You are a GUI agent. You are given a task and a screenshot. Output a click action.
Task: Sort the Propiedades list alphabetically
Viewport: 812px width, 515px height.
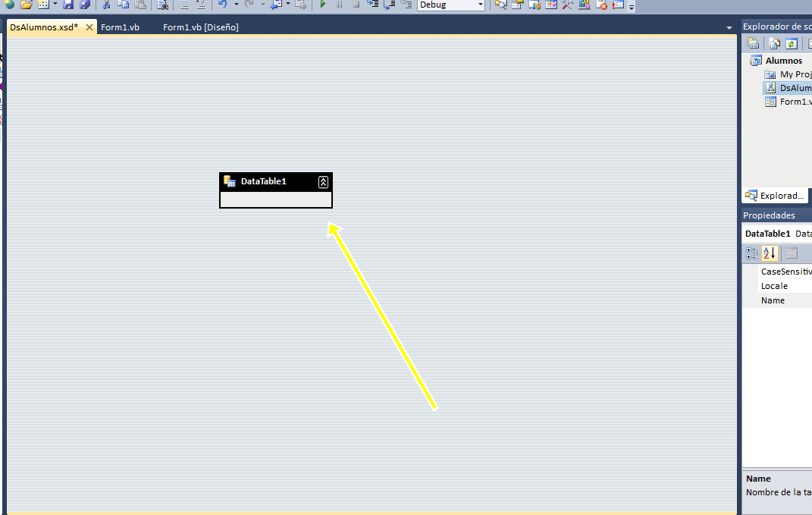click(769, 253)
